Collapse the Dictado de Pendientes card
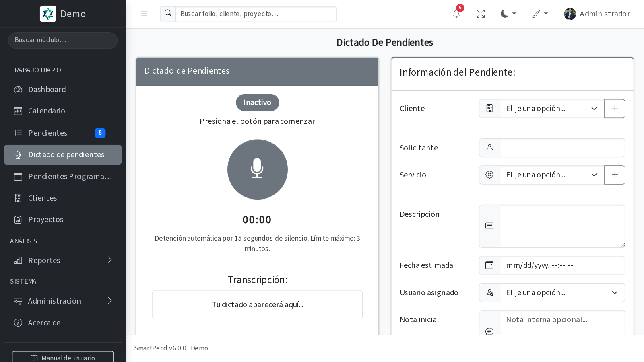644x362 pixels. pyautogui.click(x=366, y=71)
